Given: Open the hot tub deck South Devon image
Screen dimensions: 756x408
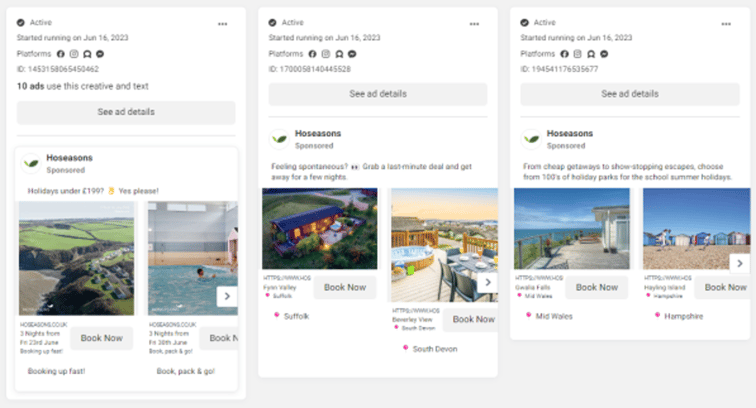Looking at the screenshot, I should click(444, 245).
